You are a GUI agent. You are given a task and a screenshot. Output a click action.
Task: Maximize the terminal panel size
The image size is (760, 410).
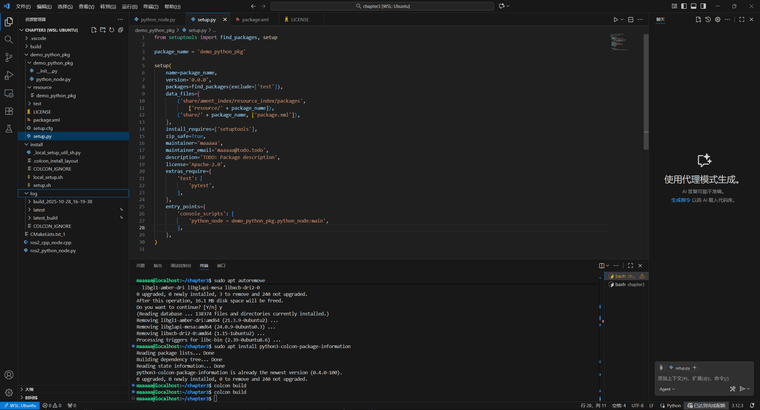631,266
